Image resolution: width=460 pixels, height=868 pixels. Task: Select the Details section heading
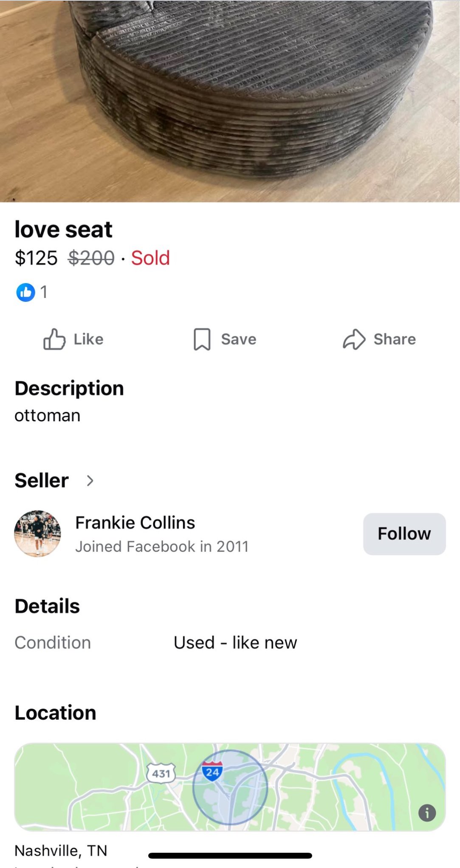47,606
